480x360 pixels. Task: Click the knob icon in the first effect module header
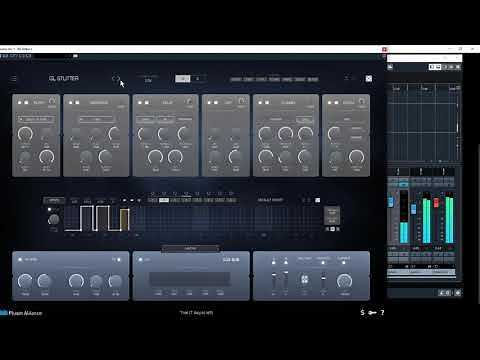53,101
